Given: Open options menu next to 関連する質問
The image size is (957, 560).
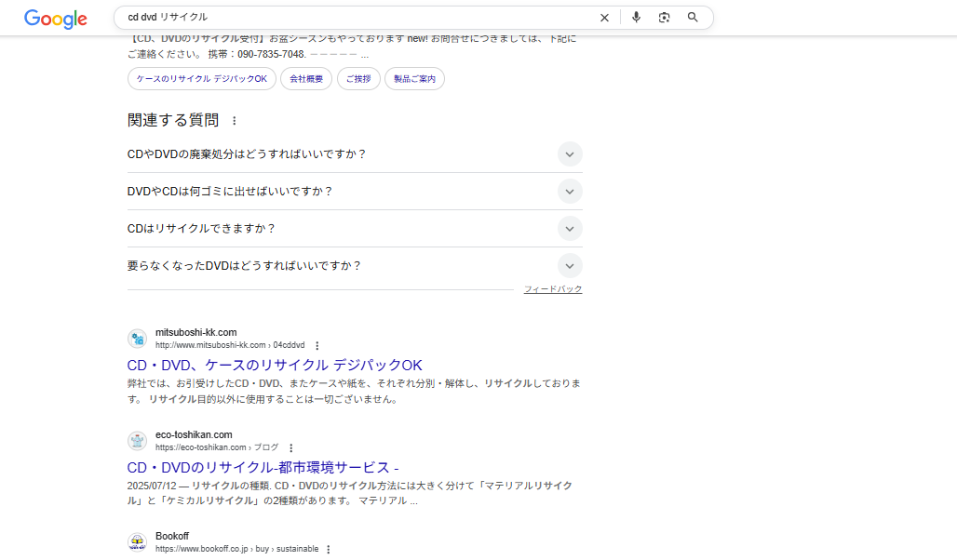Looking at the screenshot, I should pyautogui.click(x=235, y=121).
